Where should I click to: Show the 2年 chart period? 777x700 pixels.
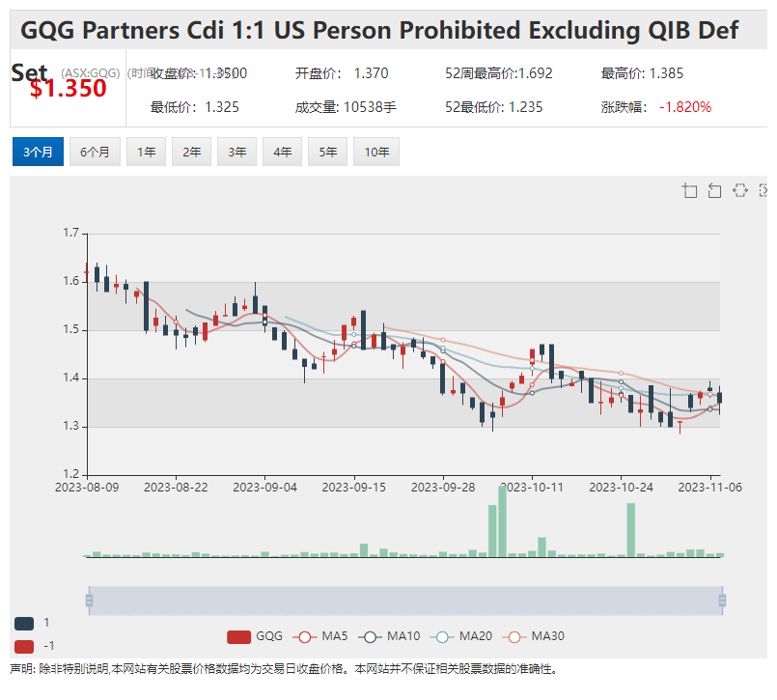192,153
